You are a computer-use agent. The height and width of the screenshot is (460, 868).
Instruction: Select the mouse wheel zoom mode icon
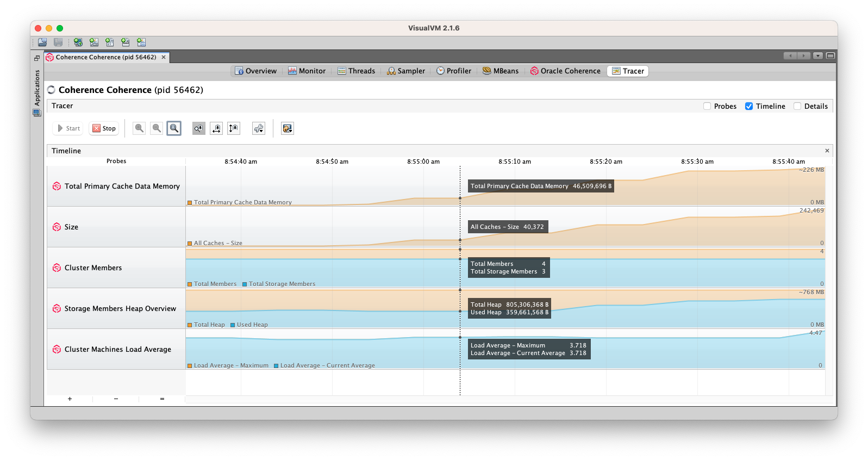click(x=199, y=128)
